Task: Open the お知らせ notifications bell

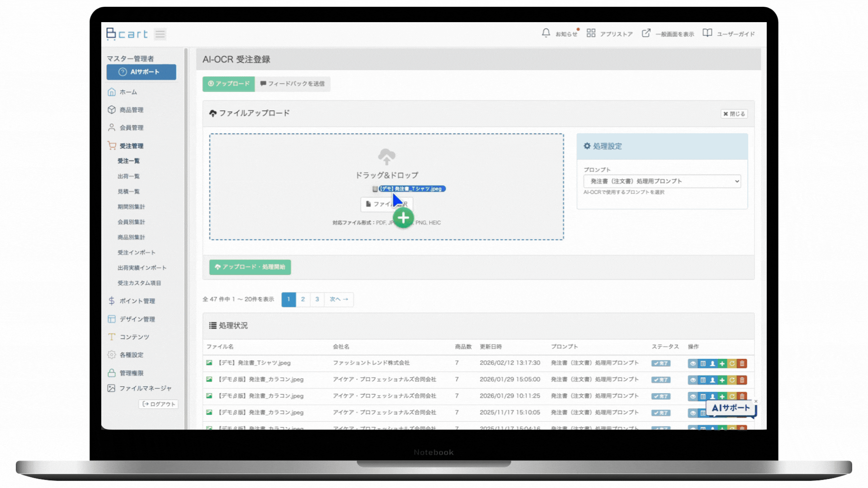Action: click(546, 33)
